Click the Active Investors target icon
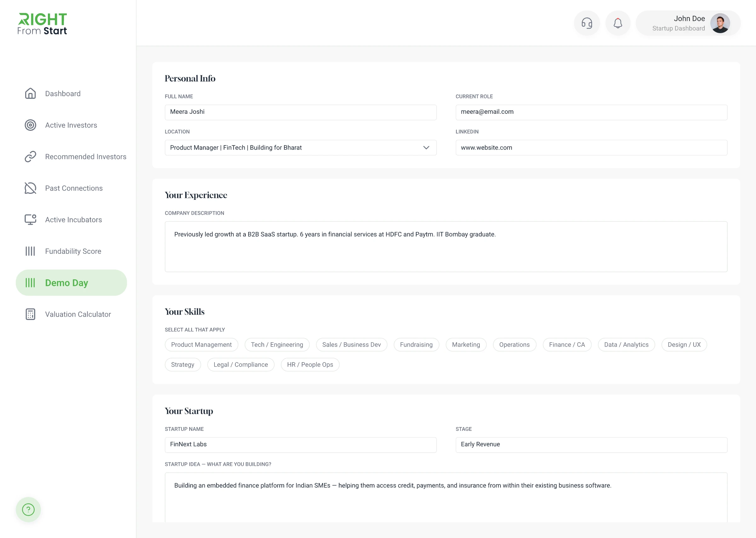The image size is (756, 538). (31, 125)
